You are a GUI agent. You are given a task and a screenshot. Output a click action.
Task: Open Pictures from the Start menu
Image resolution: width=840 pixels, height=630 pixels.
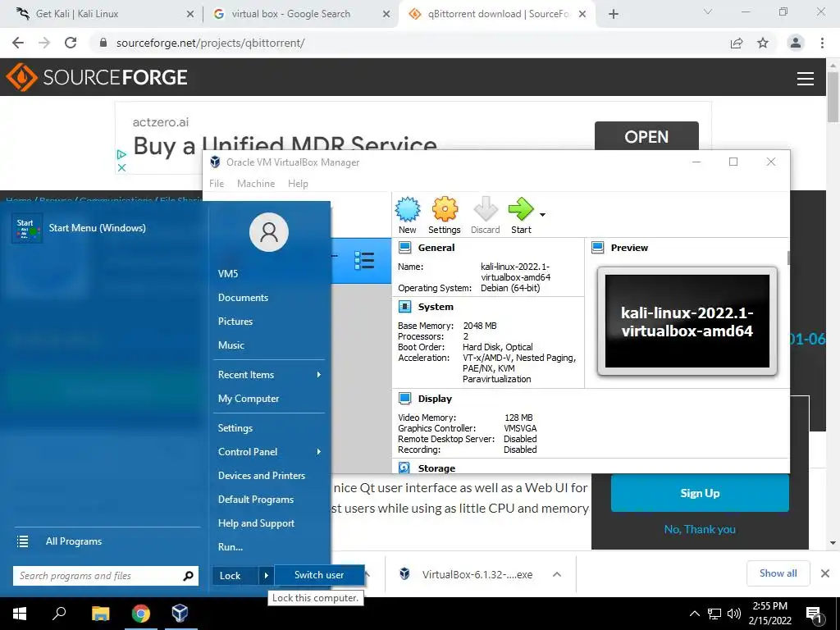click(x=235, y=322)
